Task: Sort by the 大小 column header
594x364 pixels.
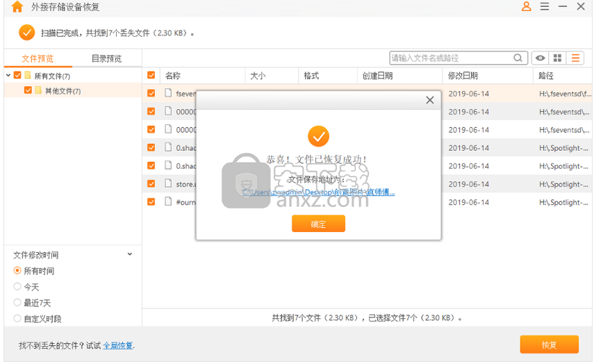Action: [258, 76]
